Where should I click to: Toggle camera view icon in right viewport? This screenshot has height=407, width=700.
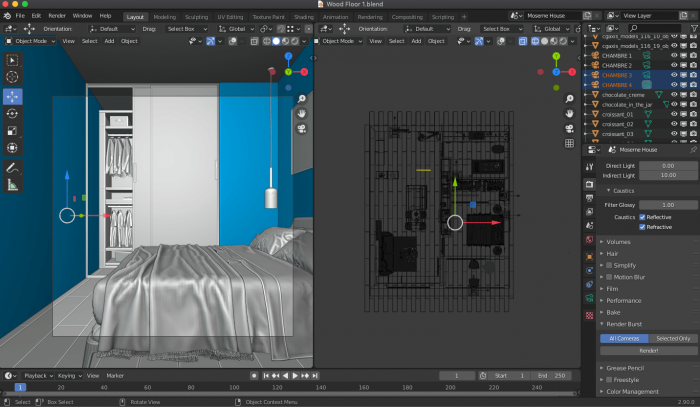569,129
